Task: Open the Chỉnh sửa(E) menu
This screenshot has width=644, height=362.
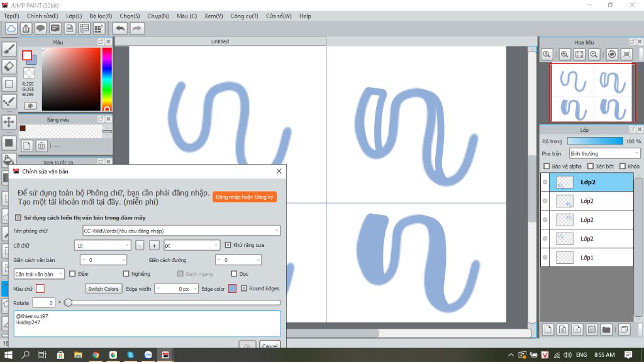Action: (x=42, y=16)
